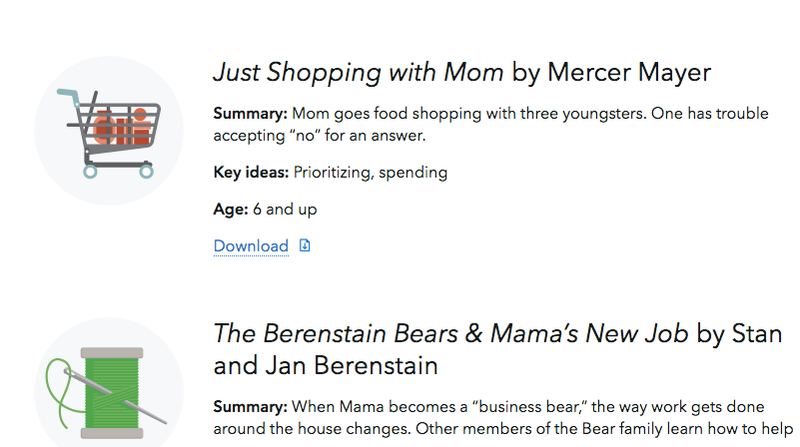800x447 pixels.
Task: Click the green thread loop beside the spool
Action: pos(60,392)
